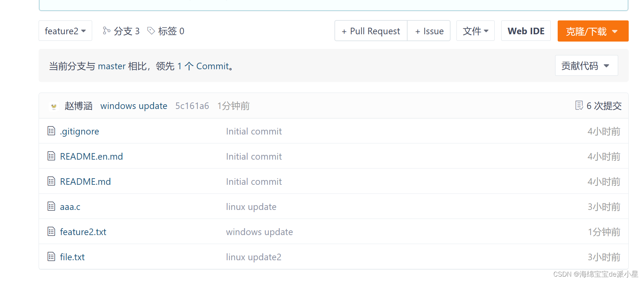644x281 pixels.
Task: Expand the 贡献代码 dropdown
Action: coord(586,66)
